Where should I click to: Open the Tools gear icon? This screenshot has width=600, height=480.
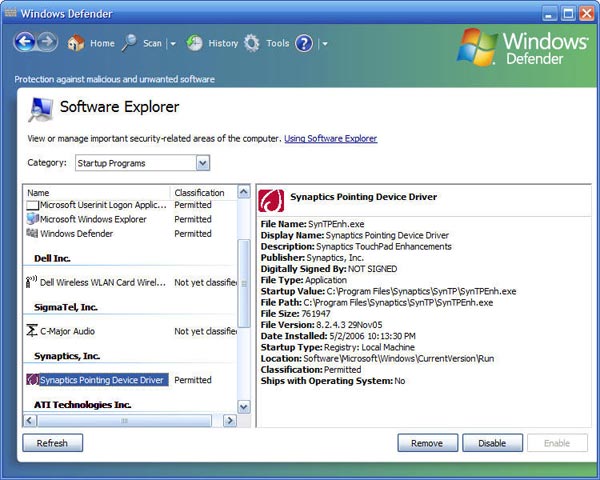click(x=251, y=43)
